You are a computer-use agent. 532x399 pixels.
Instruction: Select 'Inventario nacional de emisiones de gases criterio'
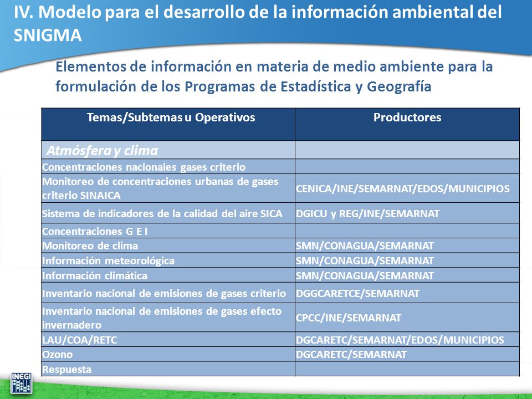coord(168,293)
